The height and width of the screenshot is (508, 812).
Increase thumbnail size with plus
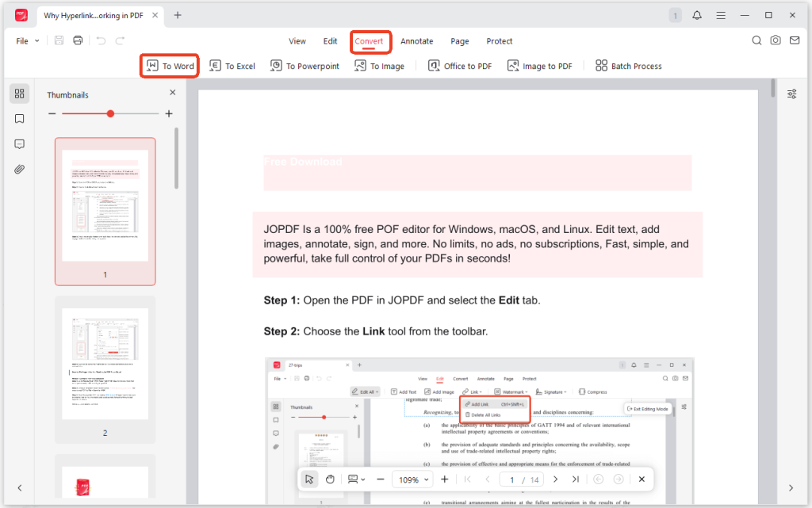coord(169,114)
